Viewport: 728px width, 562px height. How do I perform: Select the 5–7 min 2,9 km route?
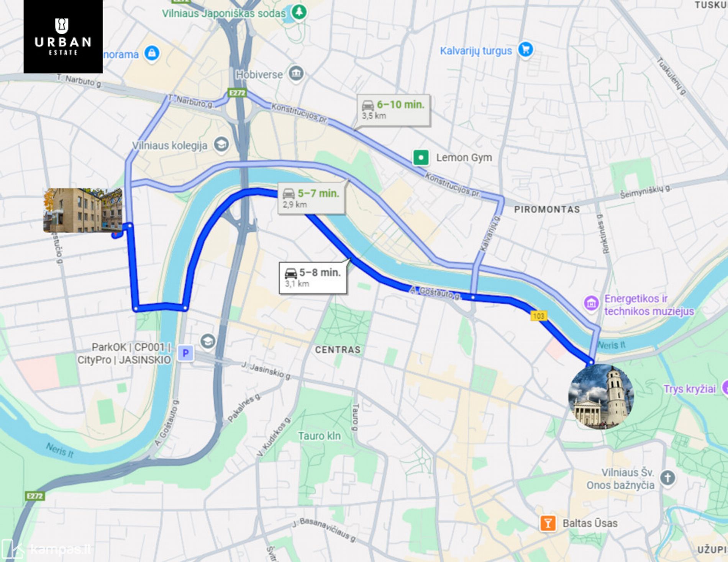pos(311,198)
